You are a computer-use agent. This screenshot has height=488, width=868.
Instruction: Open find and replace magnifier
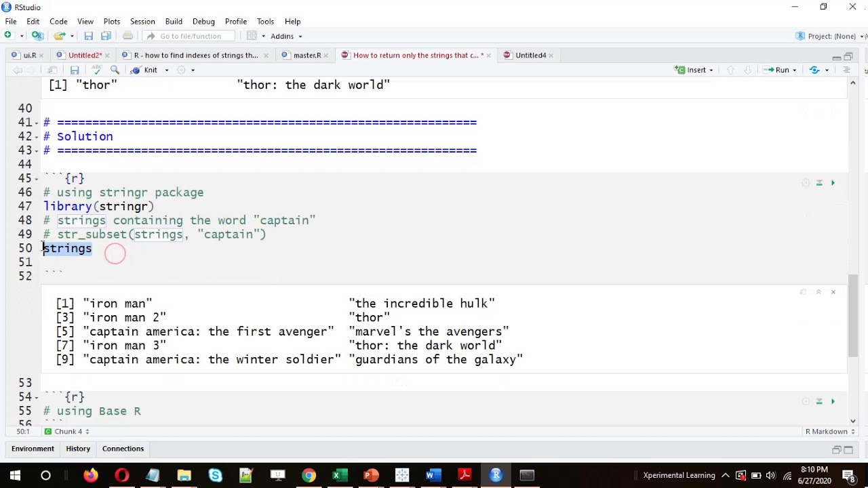tap(115, 70)
